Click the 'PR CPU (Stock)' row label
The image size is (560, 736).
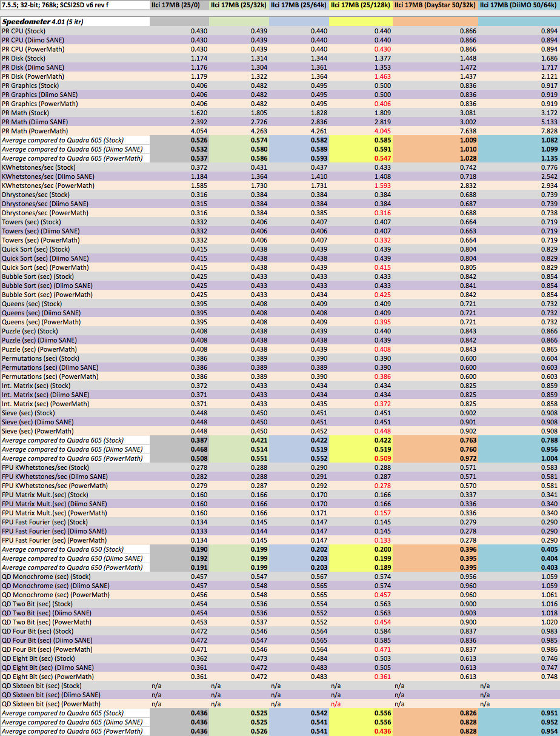click(x=24, y=30)
